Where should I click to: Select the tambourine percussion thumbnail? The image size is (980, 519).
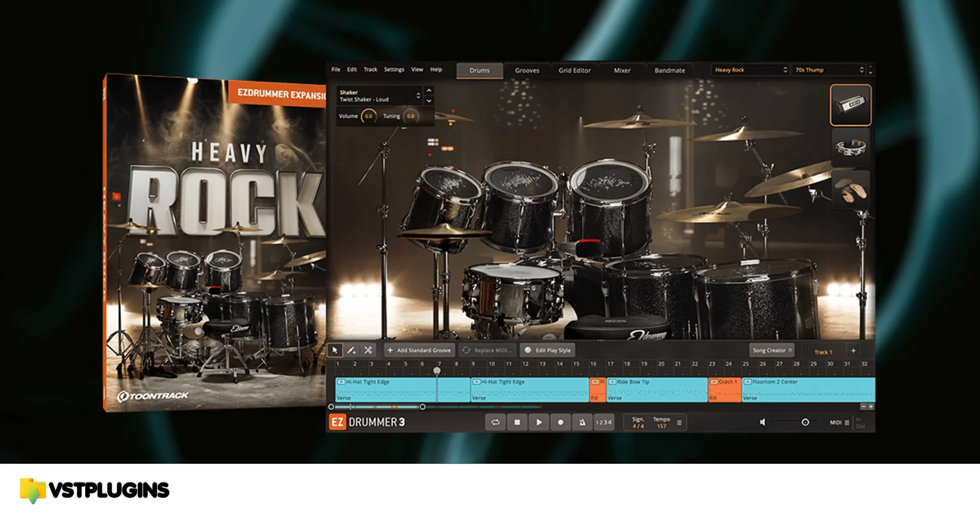coord(851,147)
